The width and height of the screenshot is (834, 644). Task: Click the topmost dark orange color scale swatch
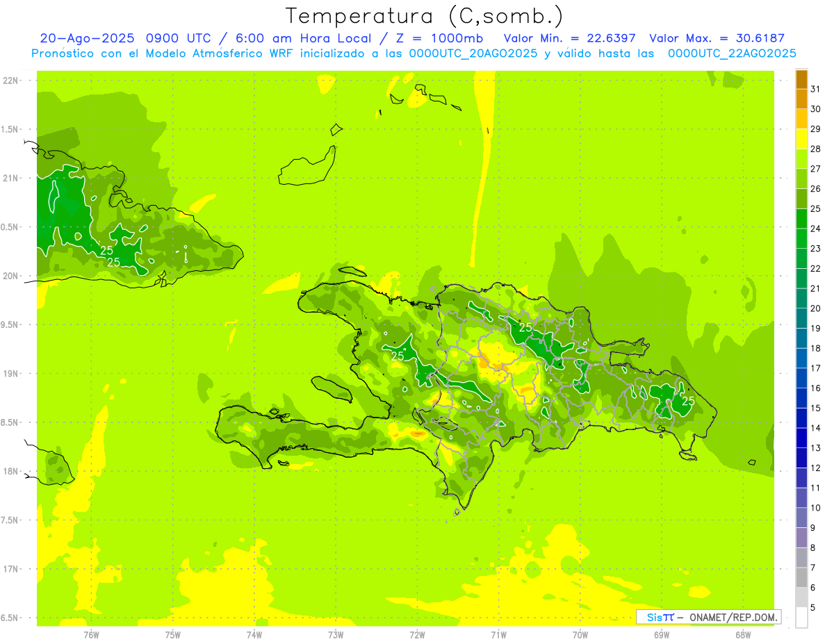[801, 80]
